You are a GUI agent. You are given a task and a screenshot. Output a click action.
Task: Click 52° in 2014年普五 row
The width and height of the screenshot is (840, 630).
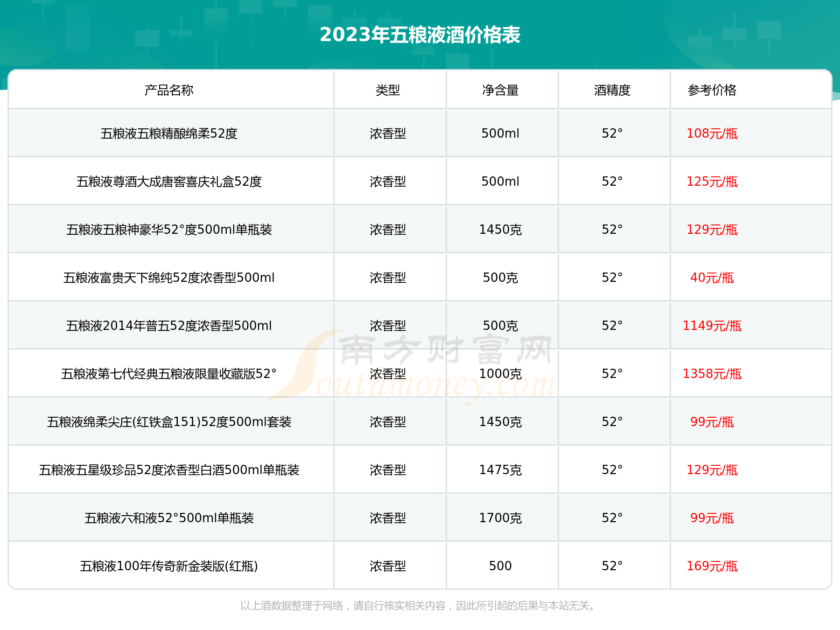tap(612, 326)
